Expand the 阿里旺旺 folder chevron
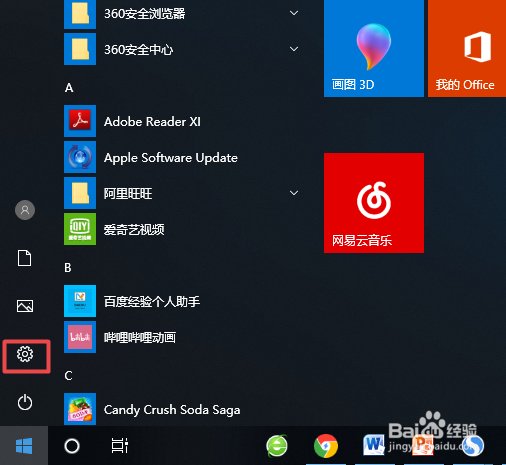506x465 pixels. (294, 193)
